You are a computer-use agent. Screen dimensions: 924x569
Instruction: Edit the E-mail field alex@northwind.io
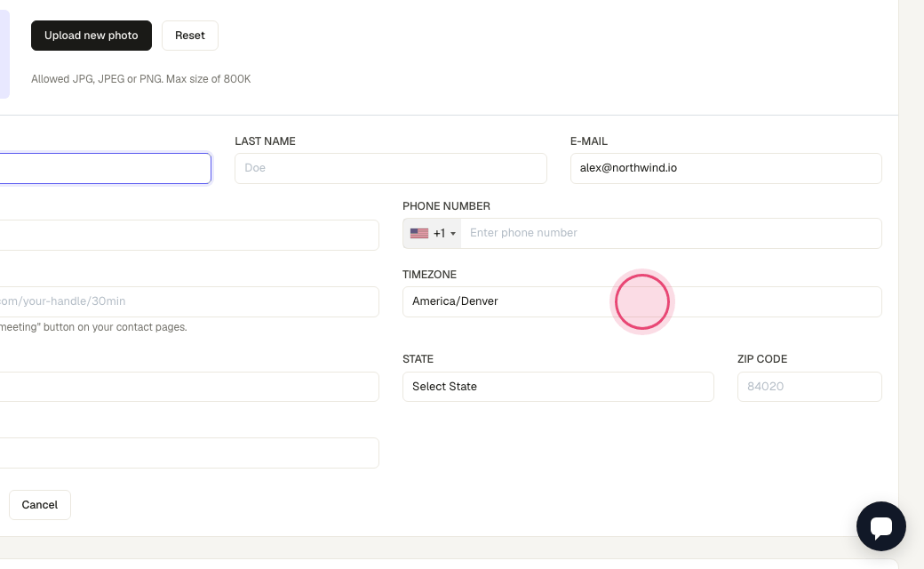[726, 168]
